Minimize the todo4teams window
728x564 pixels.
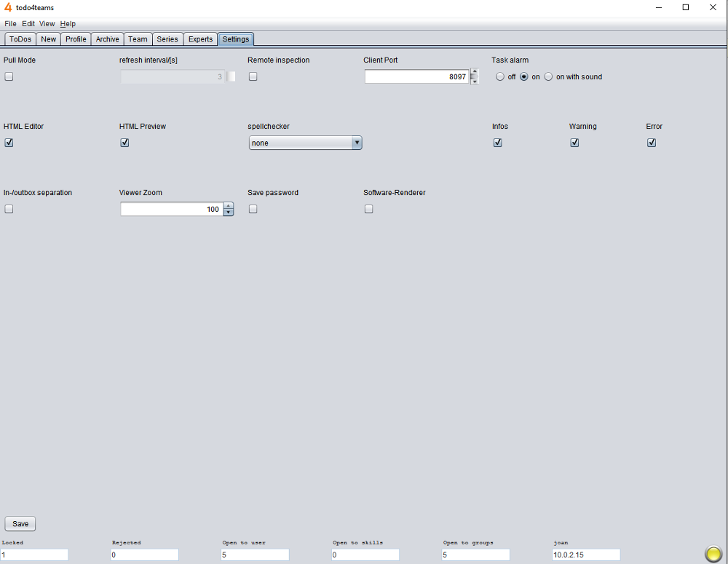[x=658, y=7]
